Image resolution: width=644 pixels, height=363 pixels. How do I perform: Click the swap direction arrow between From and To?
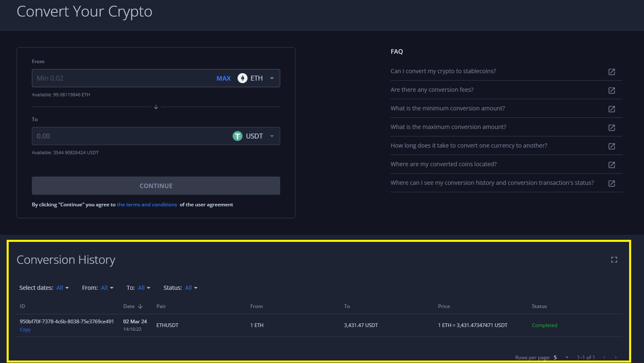[x=156, y=107]
